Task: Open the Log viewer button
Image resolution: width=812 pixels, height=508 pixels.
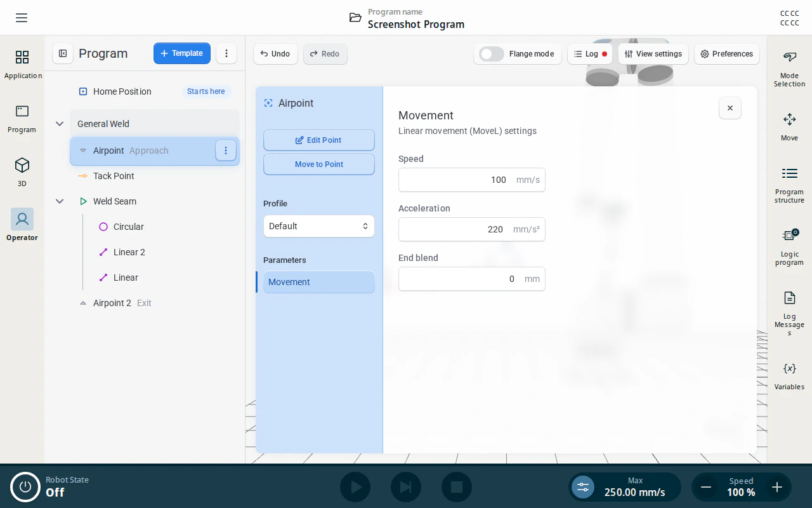Action: pos(590,54)
